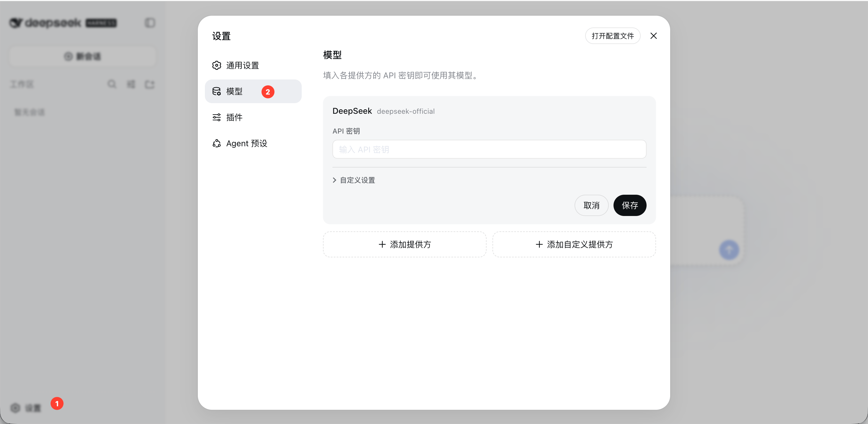Click the 打开配置文件 button
The width and height of the screenshot is (868, 424).
pos(613,36)
